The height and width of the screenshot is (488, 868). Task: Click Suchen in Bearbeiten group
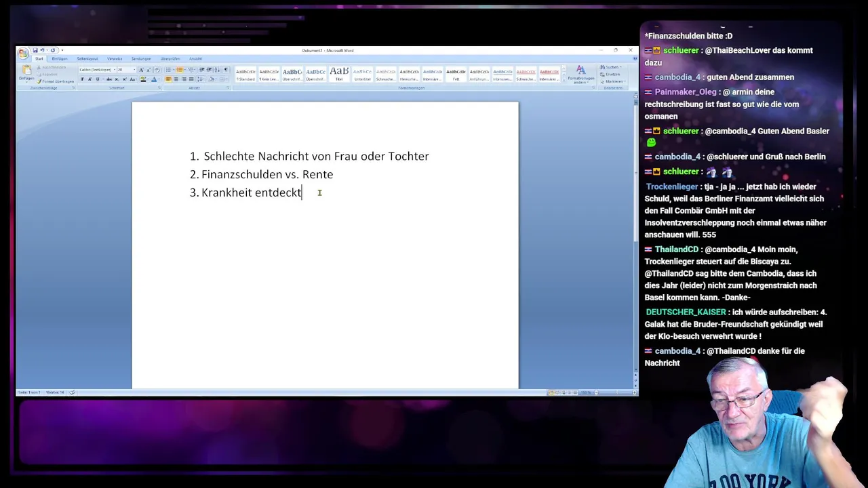point(611,67)
